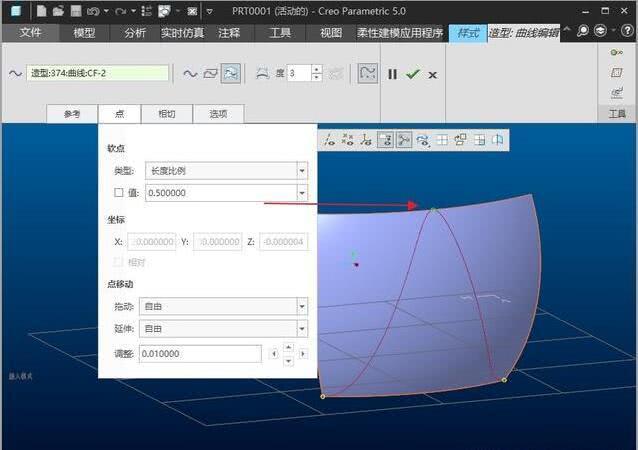Click the control points curve icon left of 度
This screenshot has height=450, width=638.
pyautogui.click(x=262, y=73)
